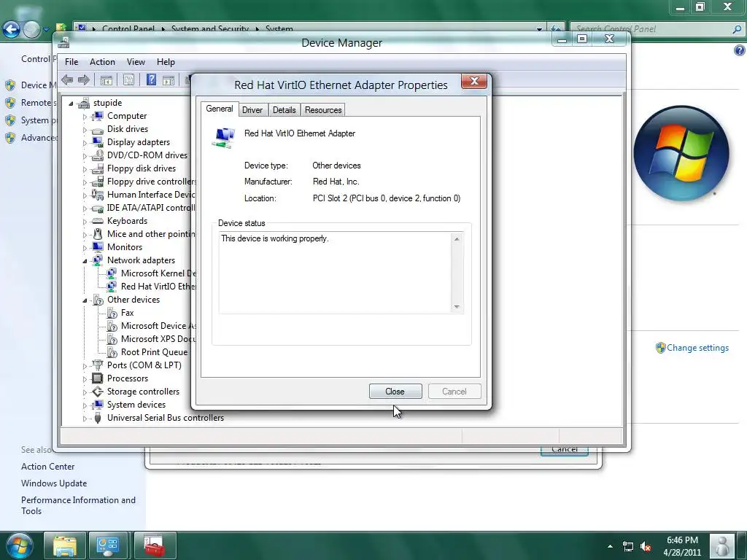
Task: Click the Close button in Properties dialog
Action: (x=395, y=392)
